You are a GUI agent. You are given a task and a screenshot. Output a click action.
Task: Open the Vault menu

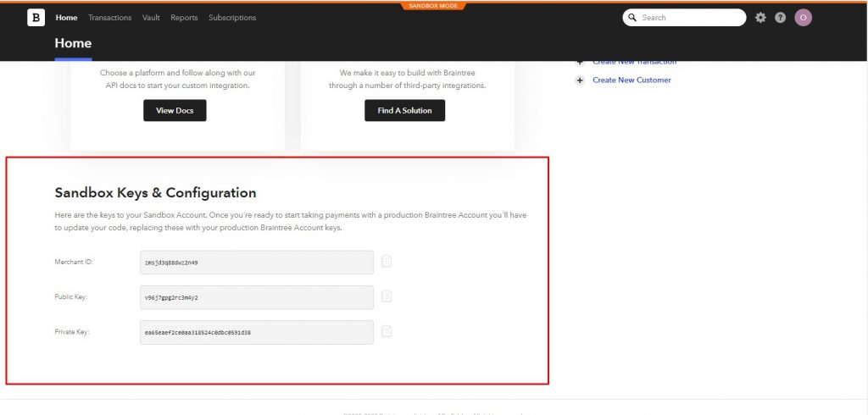151,18
